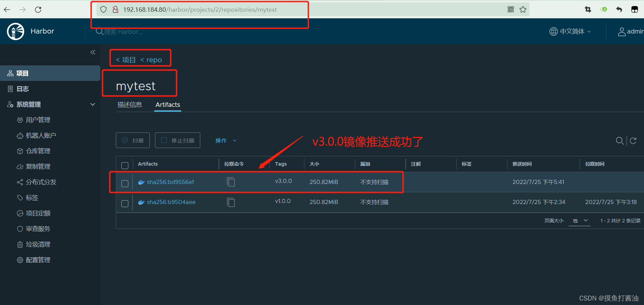Click the browser back arrow
Screen dimensions: 644x305
point(7,10)
